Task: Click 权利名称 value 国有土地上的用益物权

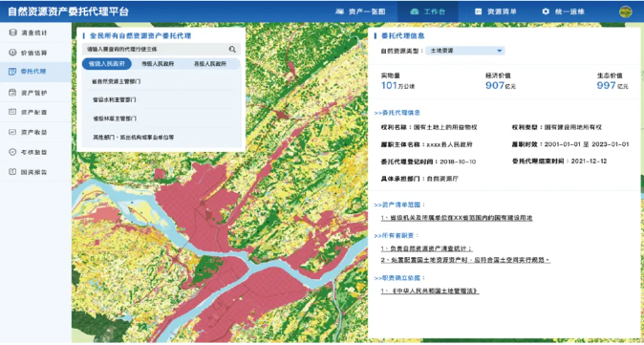Action: [x=445, y=128]
